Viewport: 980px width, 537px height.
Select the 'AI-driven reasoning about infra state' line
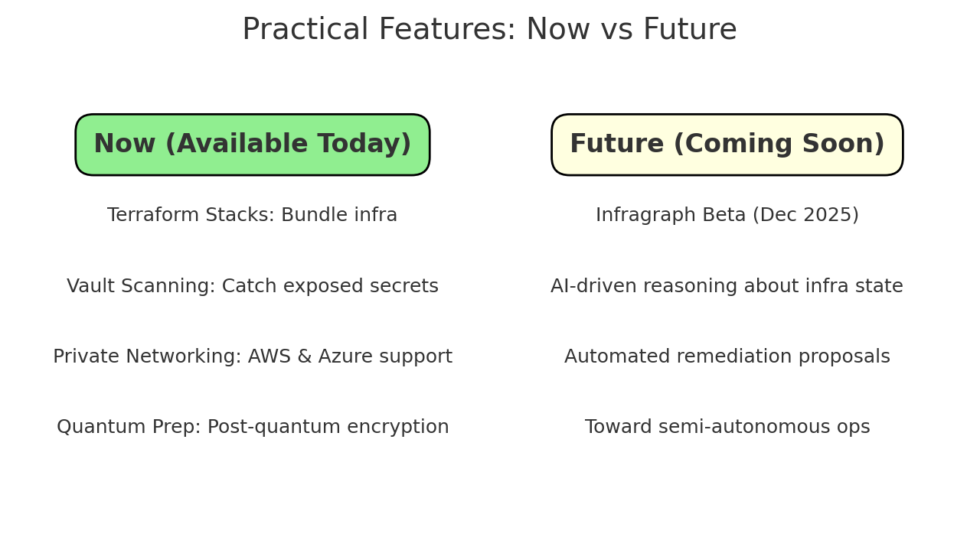(727, 287)
